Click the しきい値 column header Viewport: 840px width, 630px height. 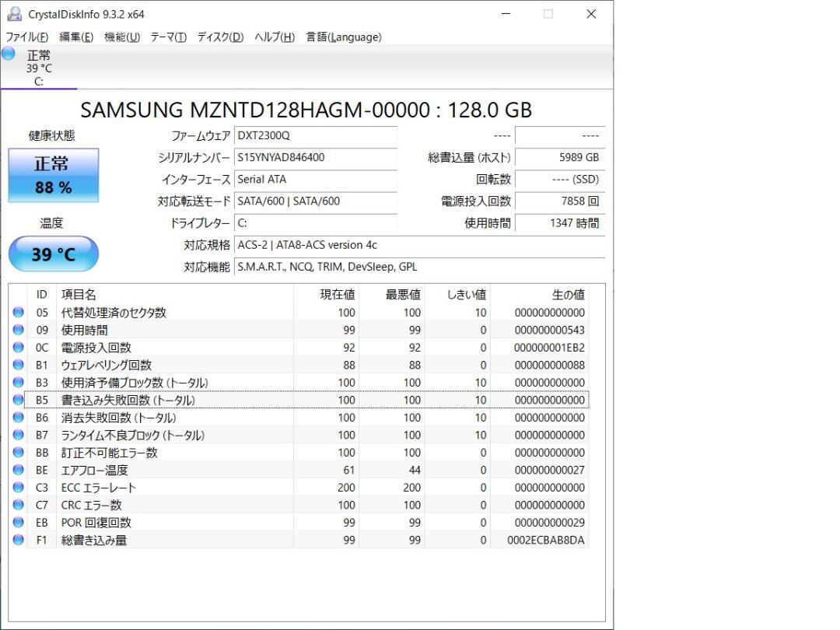[x=457, y=295]
